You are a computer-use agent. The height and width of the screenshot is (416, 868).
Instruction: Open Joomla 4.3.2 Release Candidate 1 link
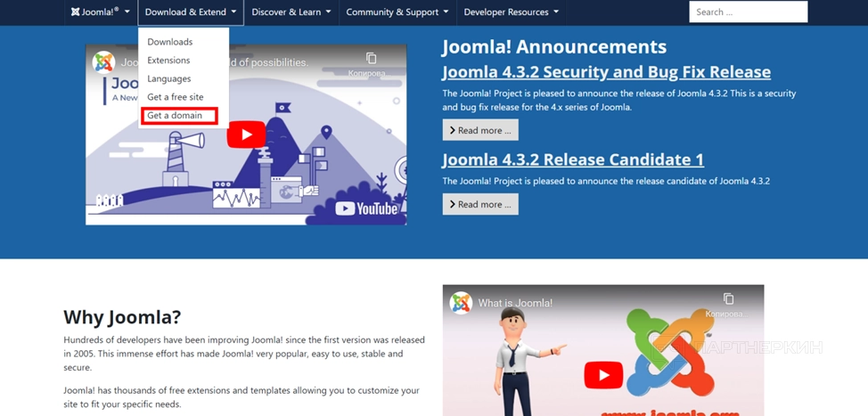(573, 159)
